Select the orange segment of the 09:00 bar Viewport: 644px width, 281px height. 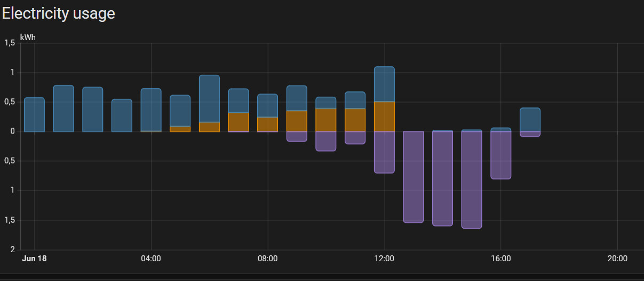297,121
